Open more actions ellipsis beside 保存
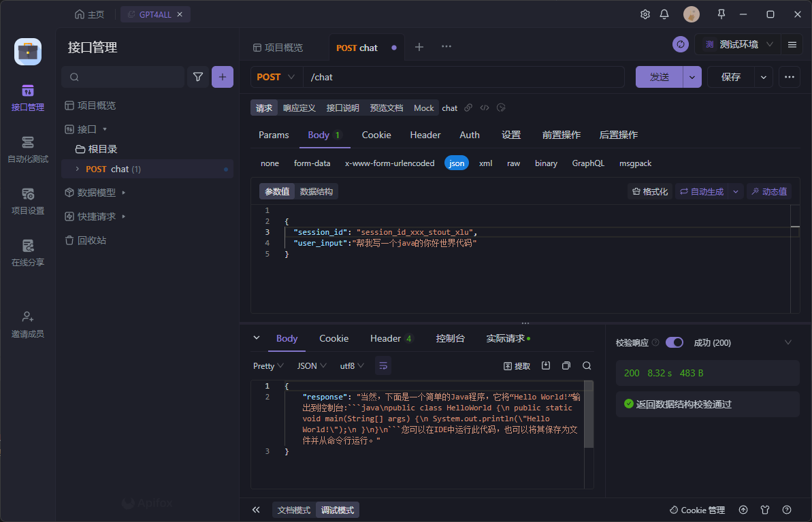Viewport: 812px width, 522px height. coord(790,77)
